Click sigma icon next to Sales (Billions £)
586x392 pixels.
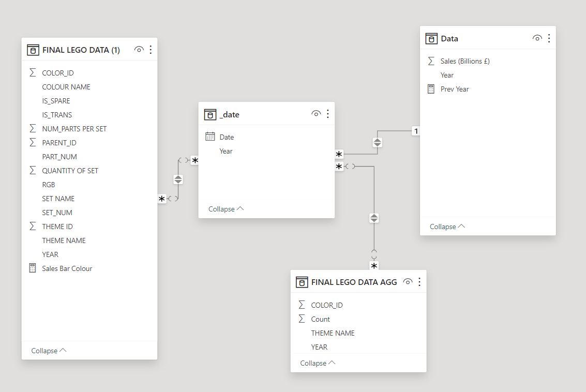click(x=431, y=61)
